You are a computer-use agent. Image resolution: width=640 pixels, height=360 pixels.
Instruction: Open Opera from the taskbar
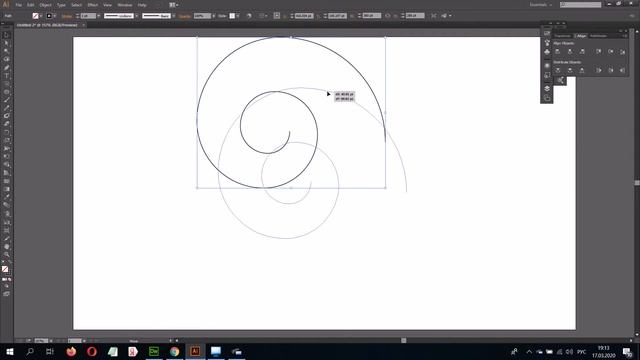pyautogui.click(x=92, y=351)
